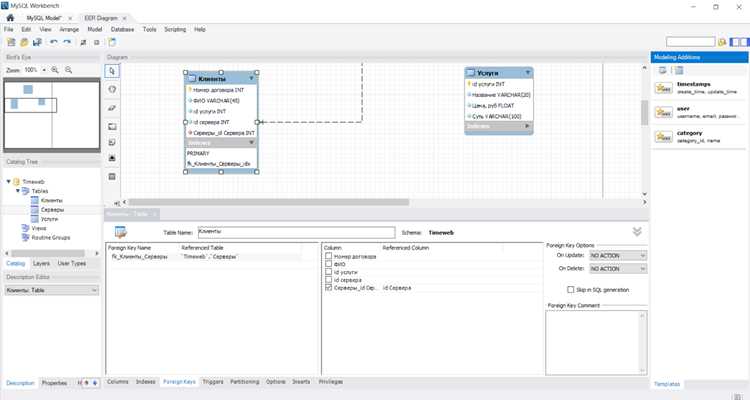Uncheck the Серверы_id column checkbox
This screenshot has height=400, width=750.
coord(329,288)
